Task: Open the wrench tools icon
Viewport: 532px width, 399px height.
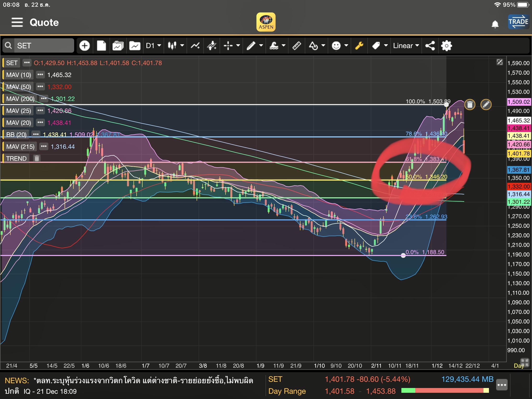Action: click(359, 46)
